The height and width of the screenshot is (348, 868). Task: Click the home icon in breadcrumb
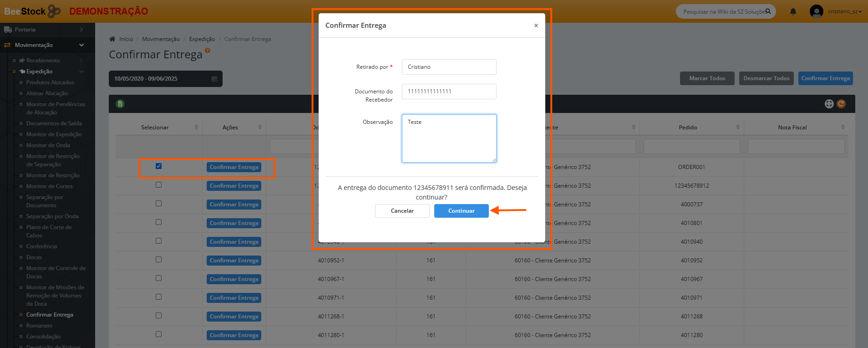pos(112,39)
